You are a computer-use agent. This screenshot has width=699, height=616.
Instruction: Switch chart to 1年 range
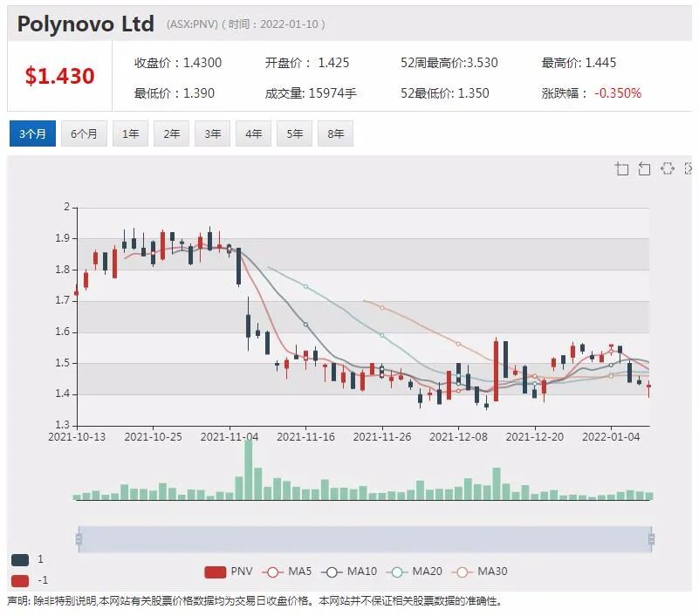click(130, 133)
